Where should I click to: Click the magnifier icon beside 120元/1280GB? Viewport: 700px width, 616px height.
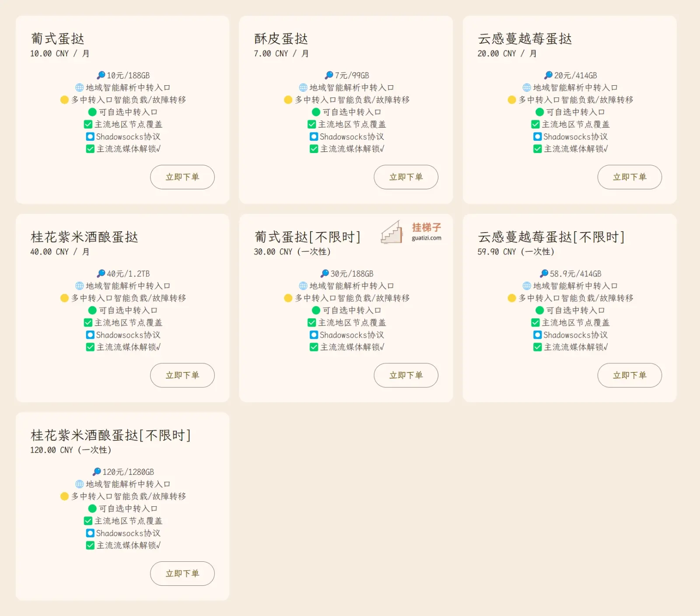96,472
